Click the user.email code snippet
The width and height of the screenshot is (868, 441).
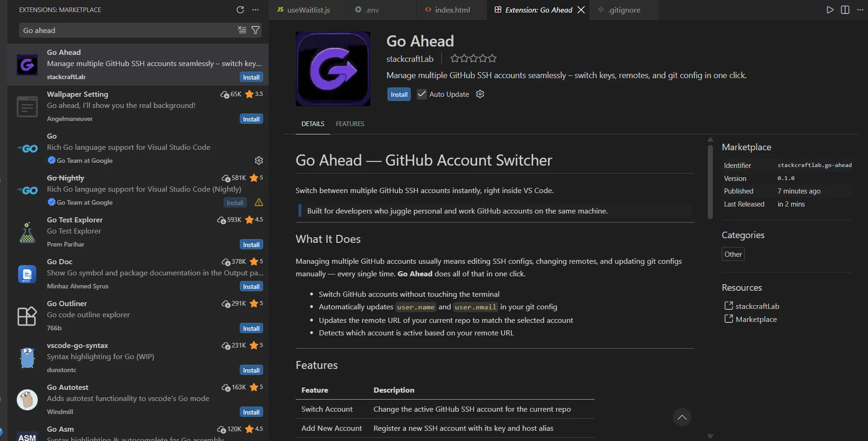point(475,307)
